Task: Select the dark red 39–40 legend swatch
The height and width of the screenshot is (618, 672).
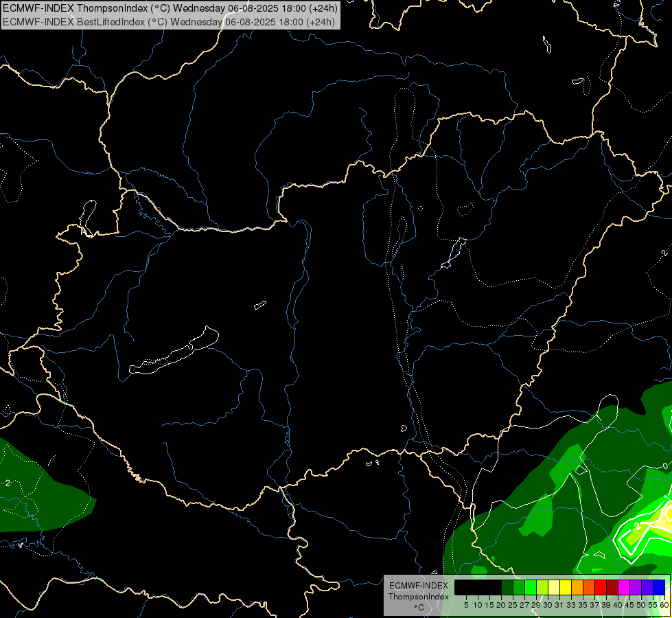Action: click(x=612, y=587)
